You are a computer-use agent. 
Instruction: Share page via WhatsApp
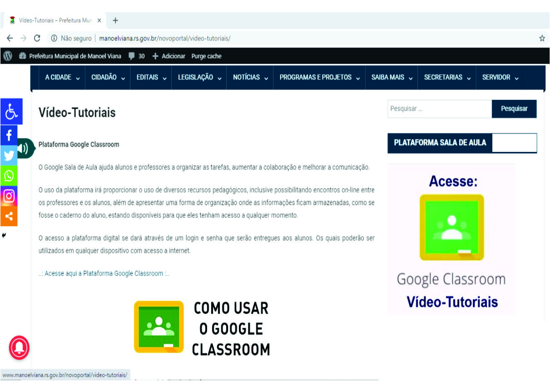9,176
